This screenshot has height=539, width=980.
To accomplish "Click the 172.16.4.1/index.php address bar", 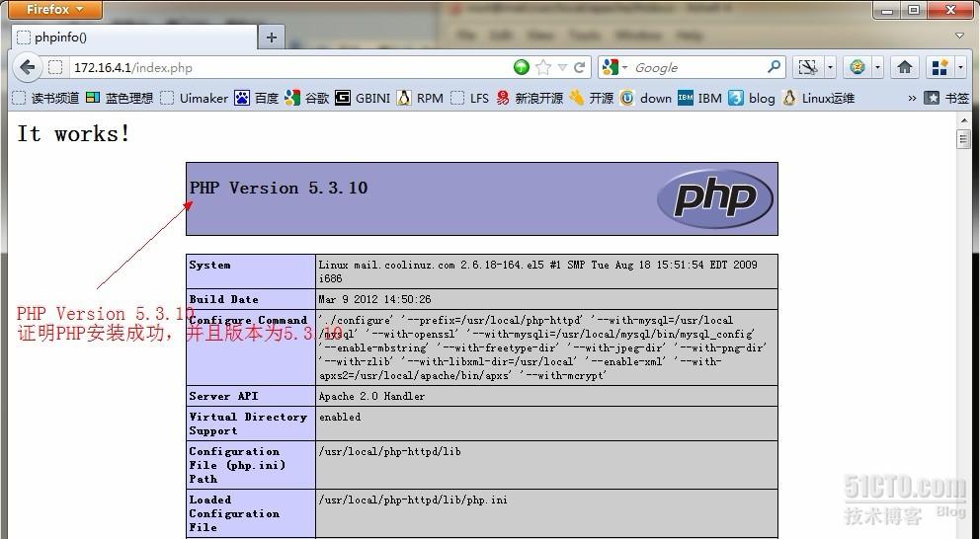I will (287, 67).
